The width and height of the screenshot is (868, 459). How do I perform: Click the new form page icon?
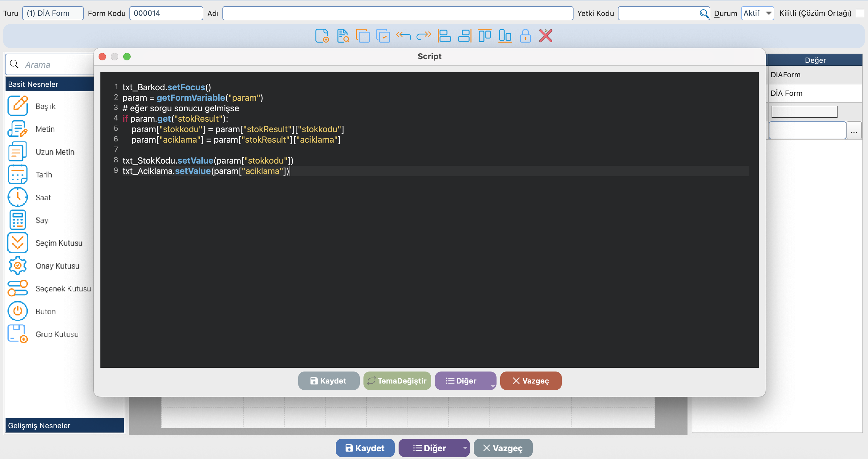click(322, 36)
